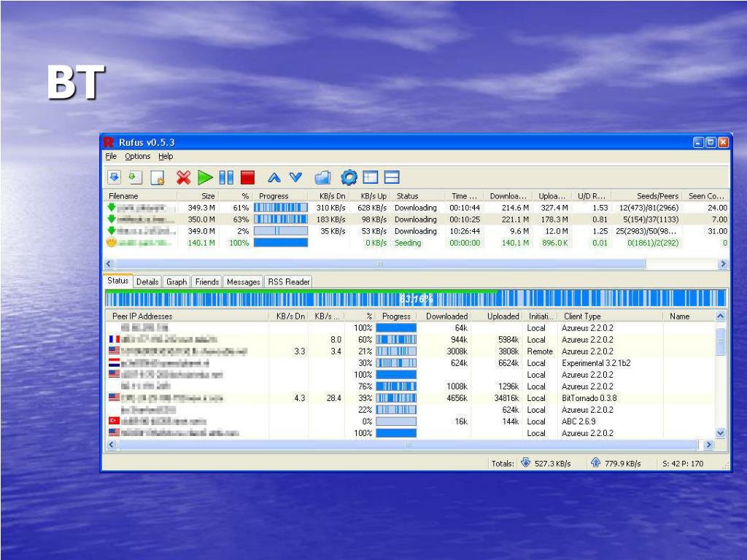Switch to the RSS Reader tab

[289, 282]
